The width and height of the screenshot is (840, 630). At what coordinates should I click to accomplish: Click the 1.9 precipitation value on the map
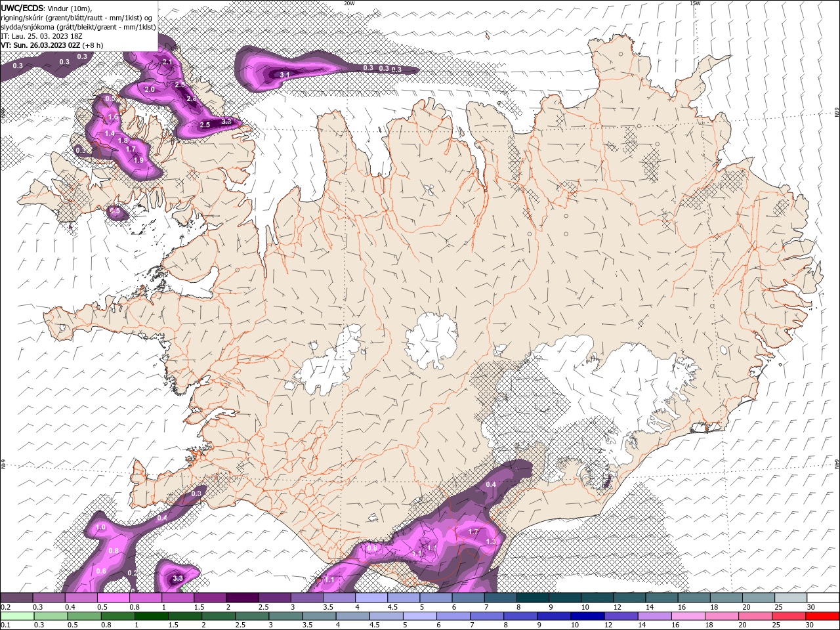click(x=138, y=160)
